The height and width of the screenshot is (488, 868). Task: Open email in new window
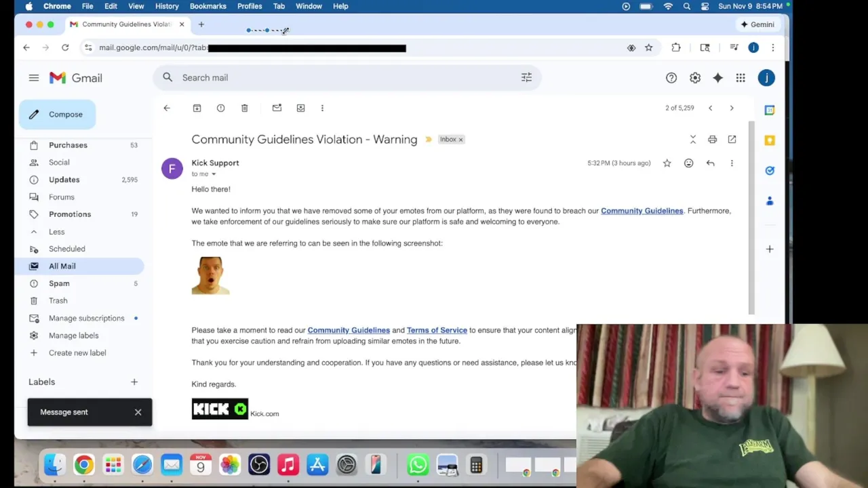732,139
